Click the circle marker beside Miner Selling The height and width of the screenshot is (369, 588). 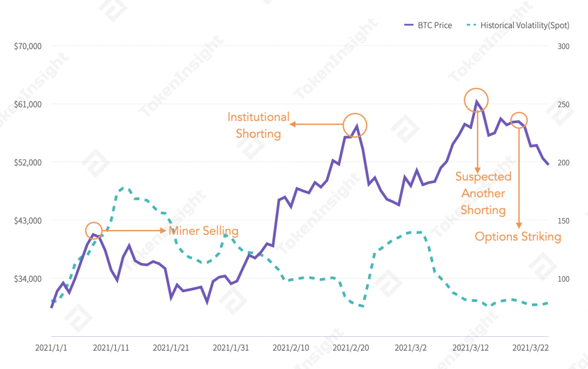pyautogui.click(x=94, y=231)
